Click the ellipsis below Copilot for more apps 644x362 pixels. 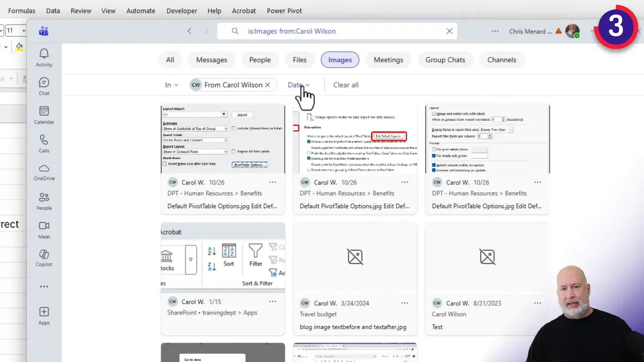44,286
